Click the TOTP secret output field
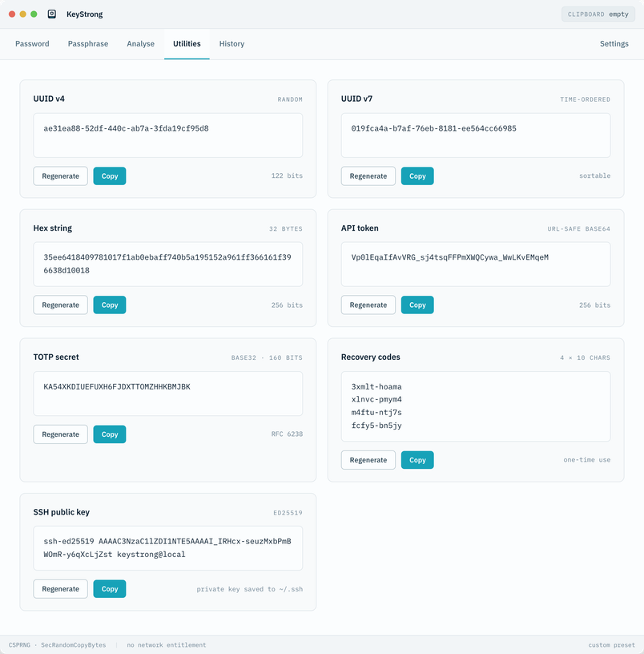 tap(168, 394)
